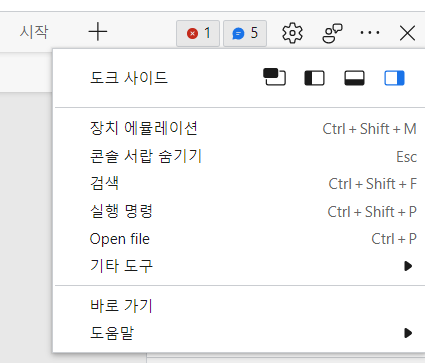The image size is (425, 363).
Task: Switch to the 시작 tab
Action: 34,32
